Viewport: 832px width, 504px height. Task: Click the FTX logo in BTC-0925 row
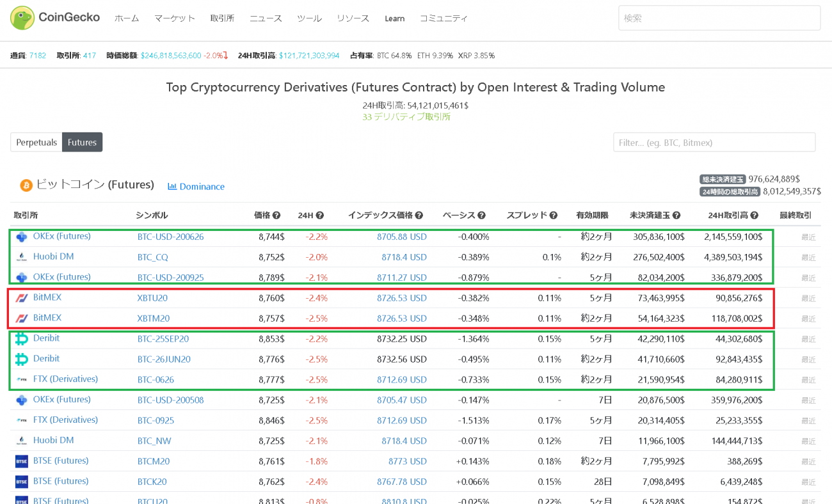click(22, 420)
